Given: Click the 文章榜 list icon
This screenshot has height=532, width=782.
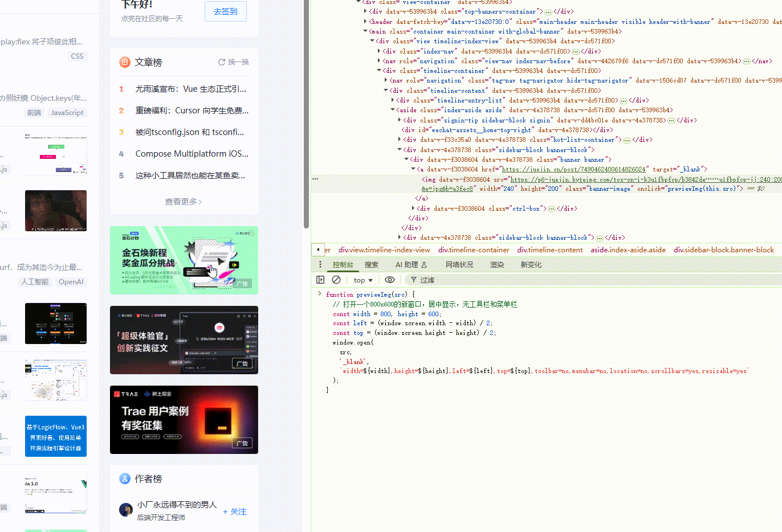Looking at the screenshot, I should pos(124,62).
